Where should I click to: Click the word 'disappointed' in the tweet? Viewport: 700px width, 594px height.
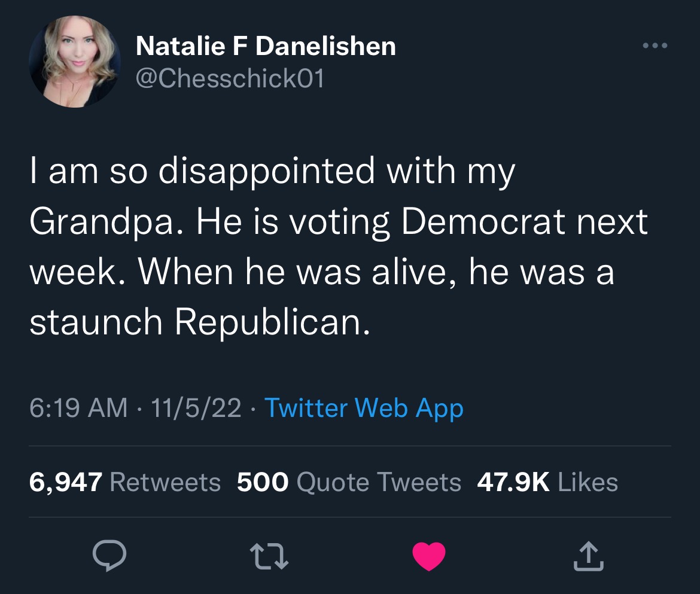coord(266,172)
